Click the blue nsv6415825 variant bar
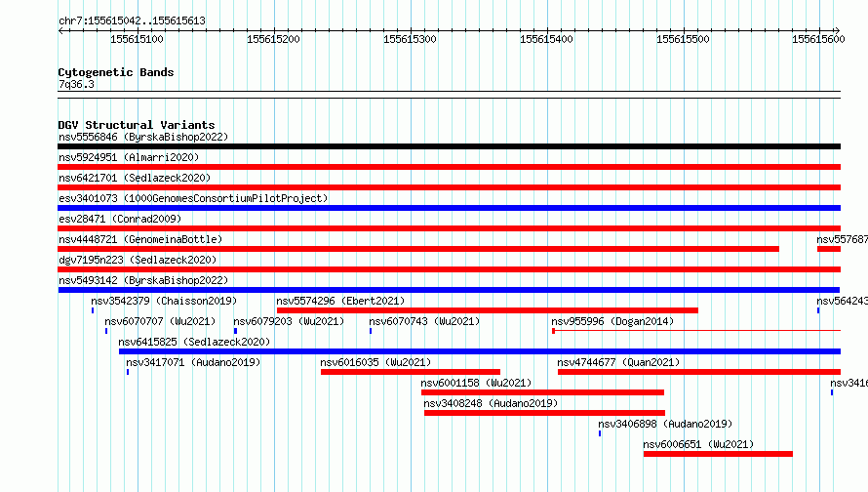 click(480, 351)
